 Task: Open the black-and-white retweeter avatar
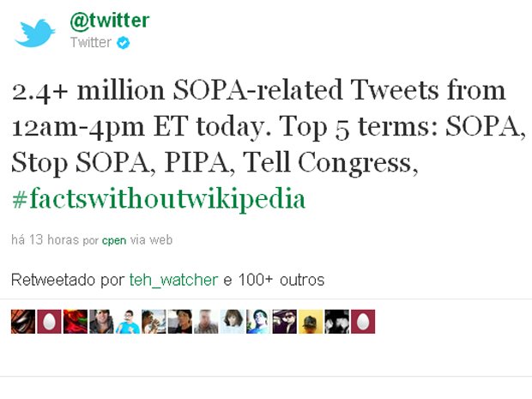point(336,321)
